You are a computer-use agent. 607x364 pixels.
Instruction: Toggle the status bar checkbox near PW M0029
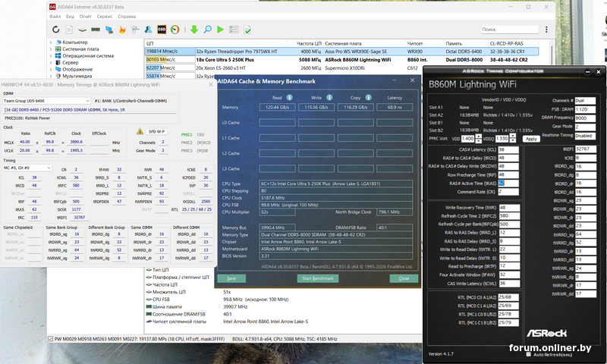click(50, 339)
